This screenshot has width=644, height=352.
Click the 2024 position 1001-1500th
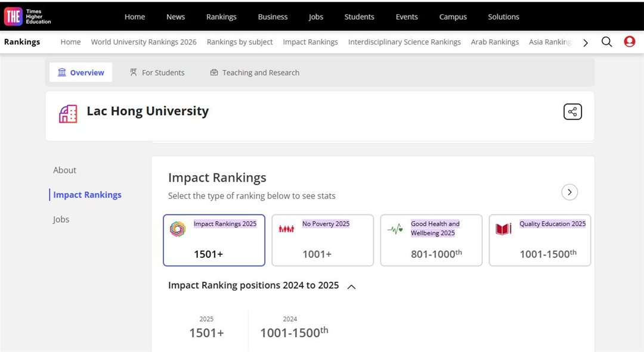coord(294,332)
